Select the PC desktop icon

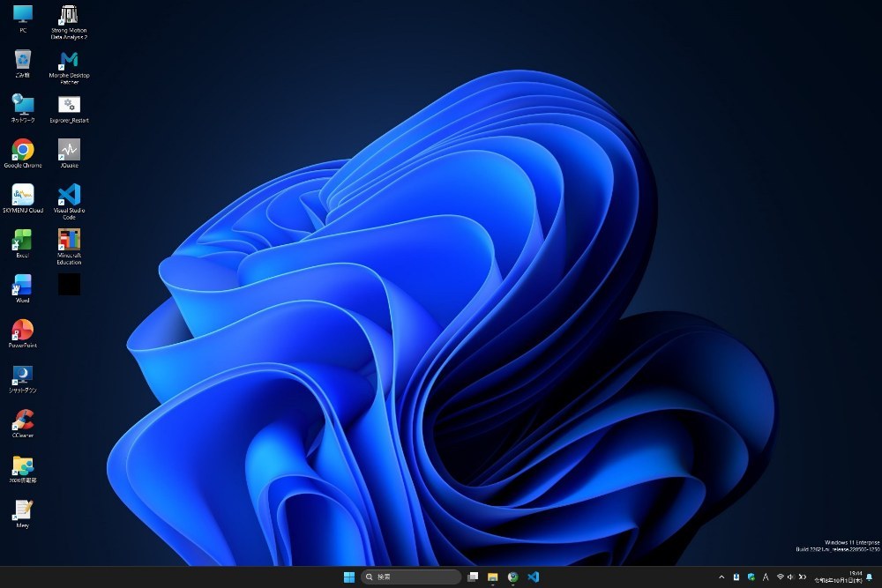23,19
